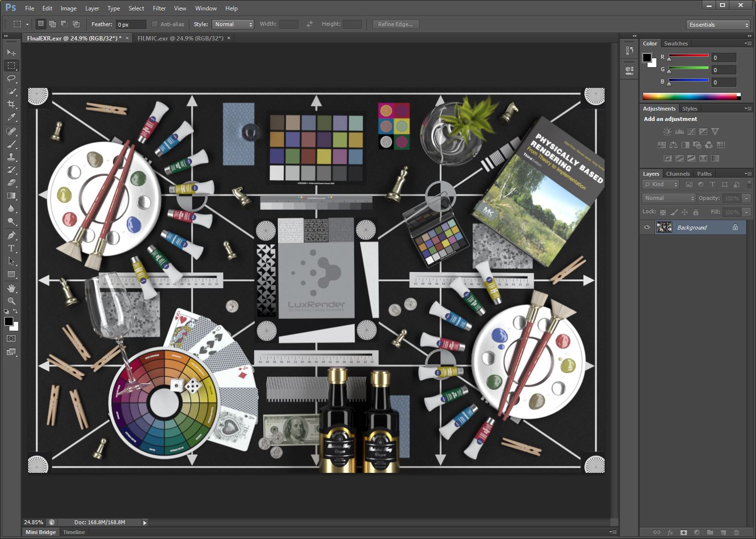756x539 pixels.
Task: Enable the Anti-alias checkbox
Action: [155, 24]
